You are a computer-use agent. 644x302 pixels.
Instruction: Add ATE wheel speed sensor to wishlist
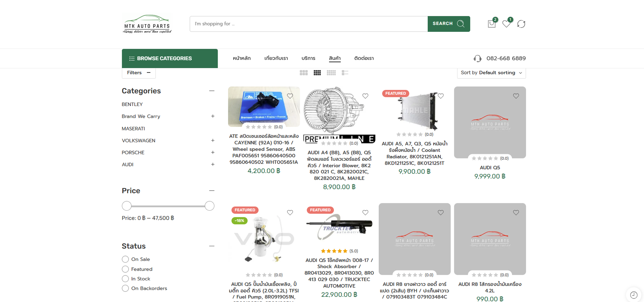click(x=290, y=96)
